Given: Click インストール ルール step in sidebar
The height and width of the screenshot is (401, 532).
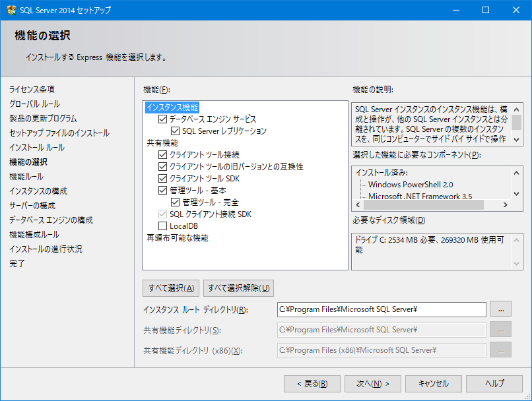Looking at the screenshot, I should [37, 148].
